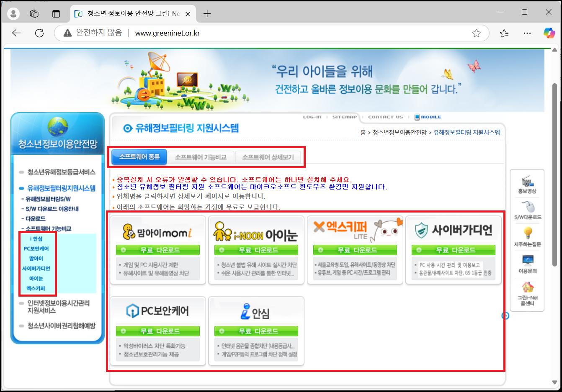The image size is (562, 392).
Task: Close the 그린i-Net browser tab
Action: pos(188,14)
